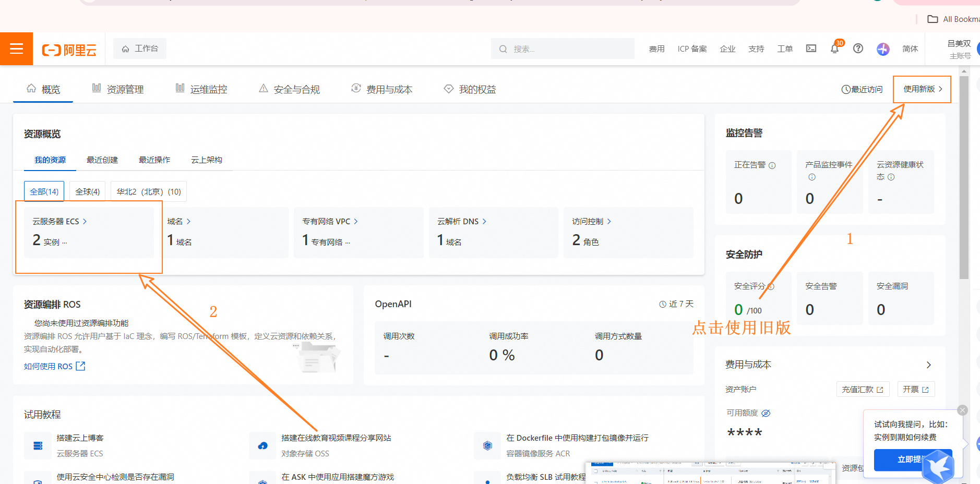This screenshot has height=484, width=980.
Task: Filter resources by 华北2 (北京) (10)
Action: [149, 191]
